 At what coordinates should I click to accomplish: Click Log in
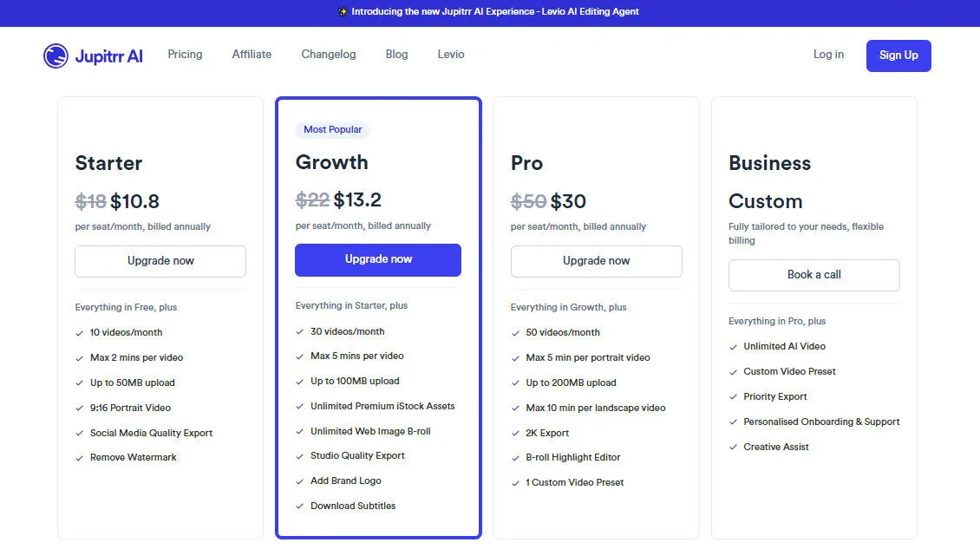tap(828, 54)
